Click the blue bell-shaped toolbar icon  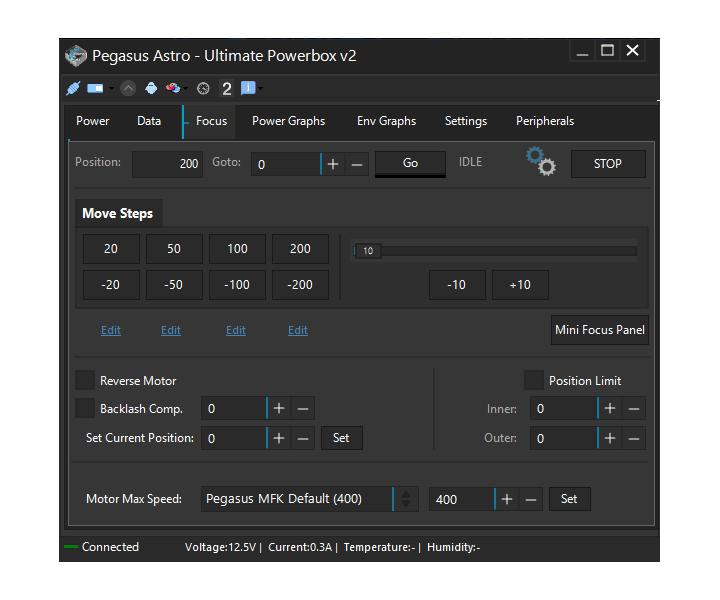tap(151, 88)
